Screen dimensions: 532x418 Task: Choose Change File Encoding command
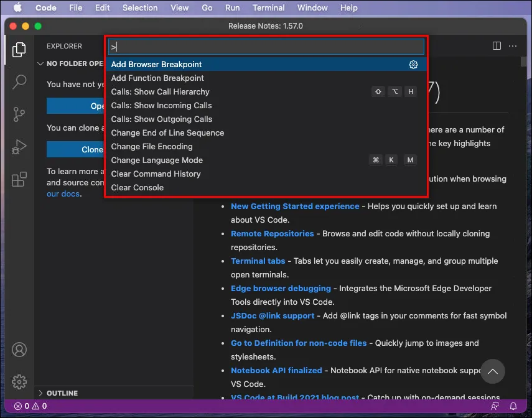(x=266, y=147)
